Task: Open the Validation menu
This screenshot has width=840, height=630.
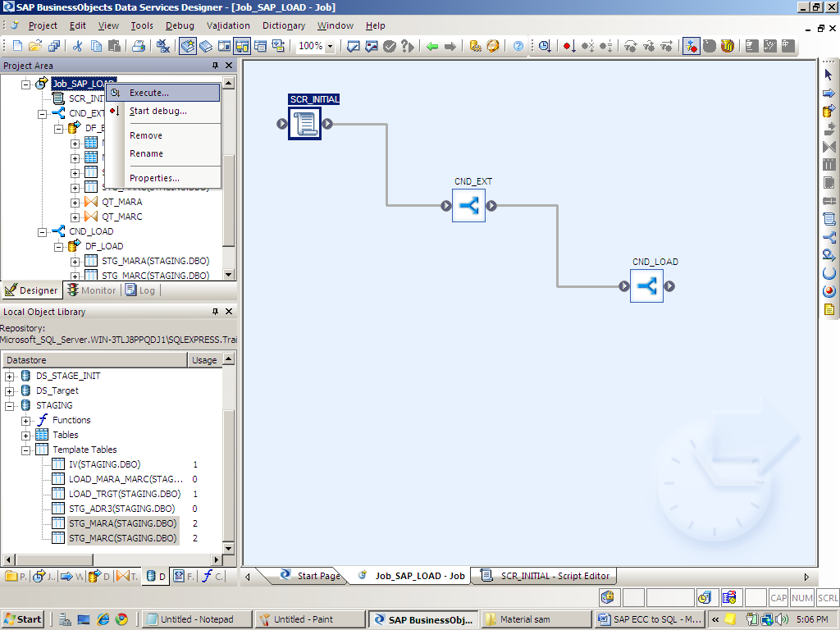Action: [x=228, y=25]
